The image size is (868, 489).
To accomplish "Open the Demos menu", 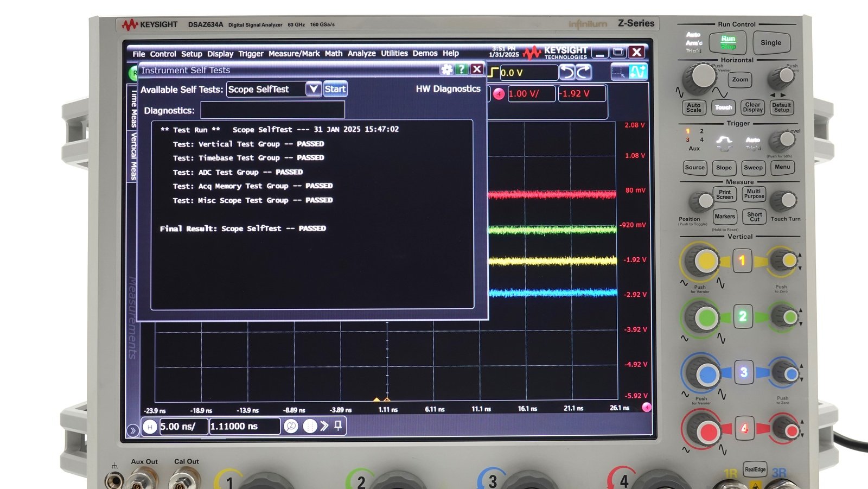I will (x=425, y=53).
